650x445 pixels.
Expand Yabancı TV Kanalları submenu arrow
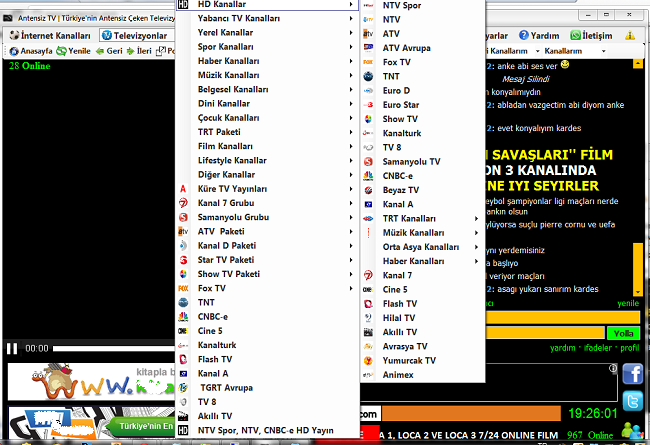(x=351, y=18)
